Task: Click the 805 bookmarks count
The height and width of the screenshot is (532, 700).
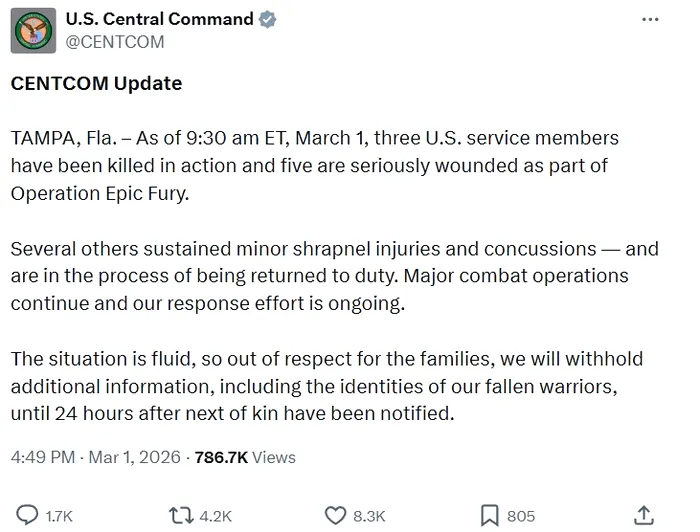Action: [521, 516]
